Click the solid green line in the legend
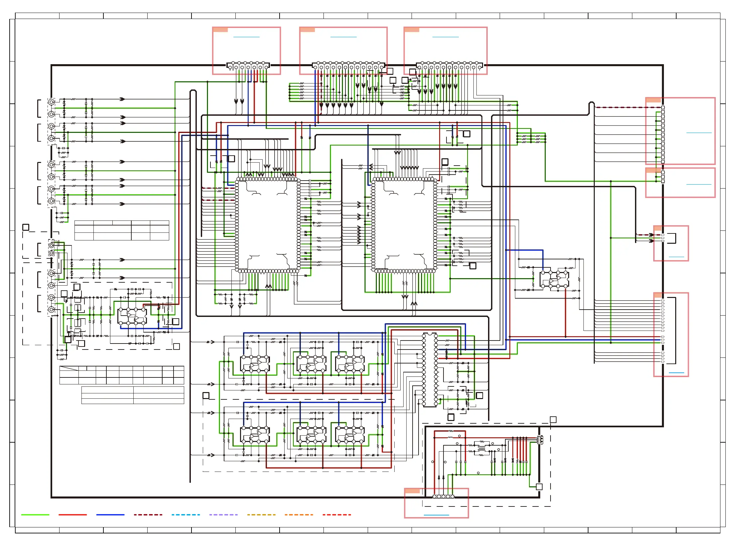This screenshot has width=754, height=560. [x=35, y=514]
